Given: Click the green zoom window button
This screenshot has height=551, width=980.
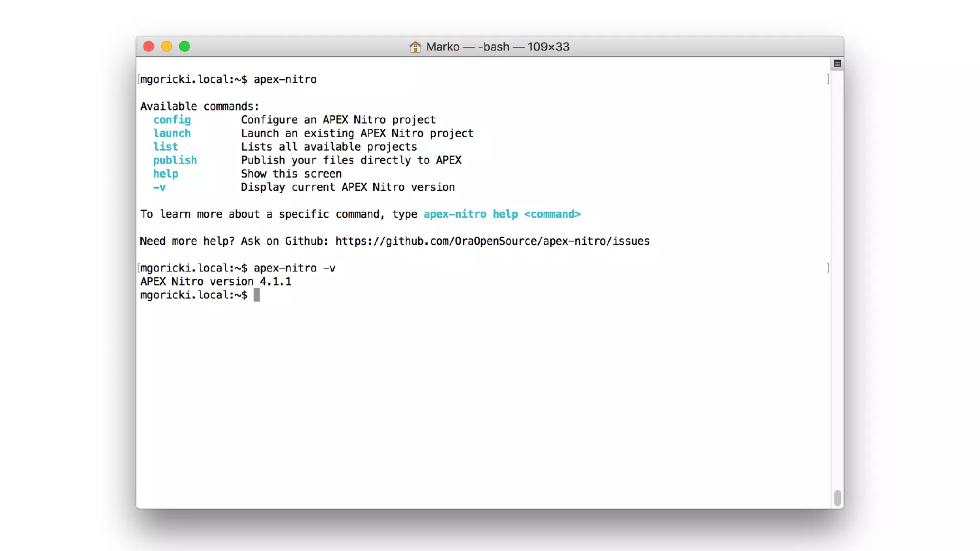Looking at the screenshot, I should point(184,46).
